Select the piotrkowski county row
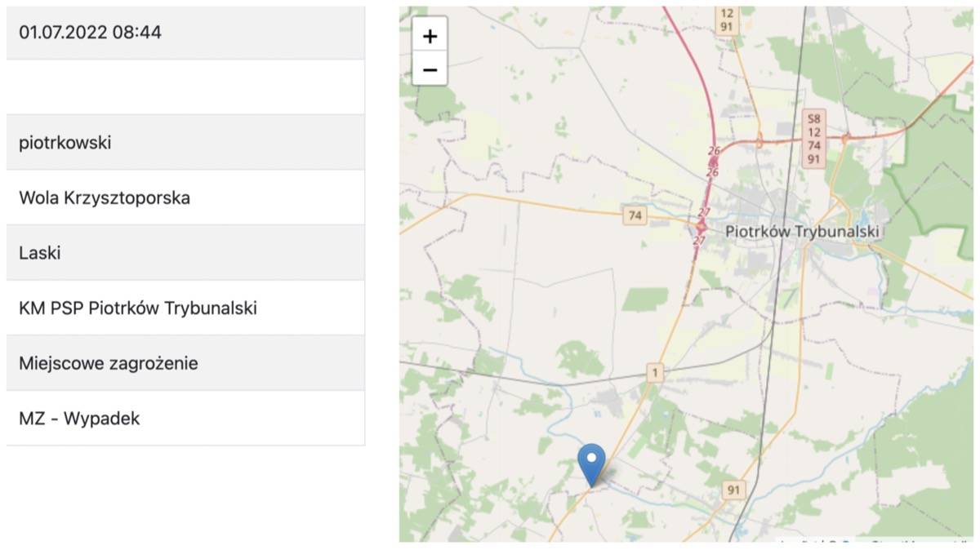Screen dimensions: 980x550 (185, 143)
